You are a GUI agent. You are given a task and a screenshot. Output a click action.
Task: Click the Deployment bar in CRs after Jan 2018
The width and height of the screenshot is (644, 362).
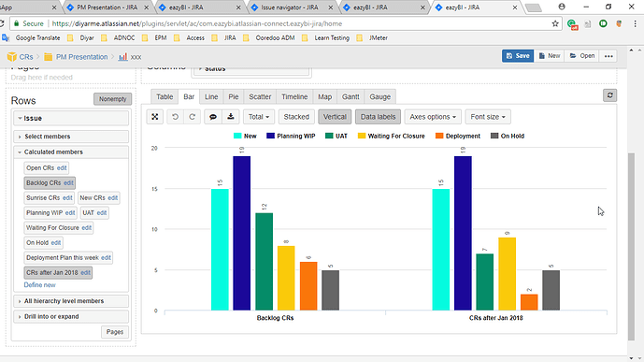[529, 302]
